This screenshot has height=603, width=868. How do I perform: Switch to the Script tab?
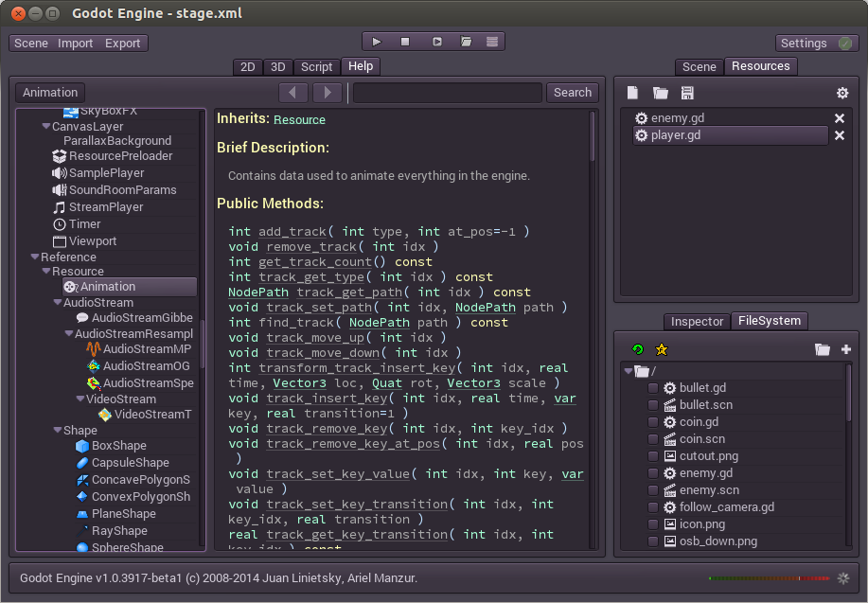tap(317, 67)
